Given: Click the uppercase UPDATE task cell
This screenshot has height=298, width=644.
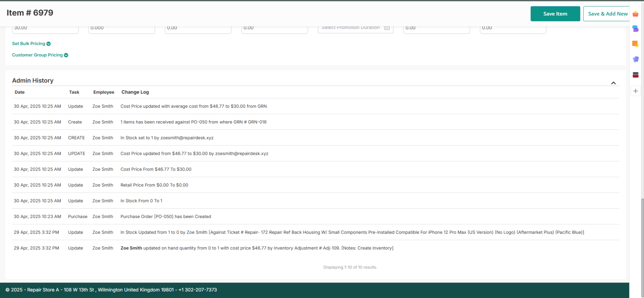Looking at the screenshot, I should pyautogui.click(x=77, y=153).
